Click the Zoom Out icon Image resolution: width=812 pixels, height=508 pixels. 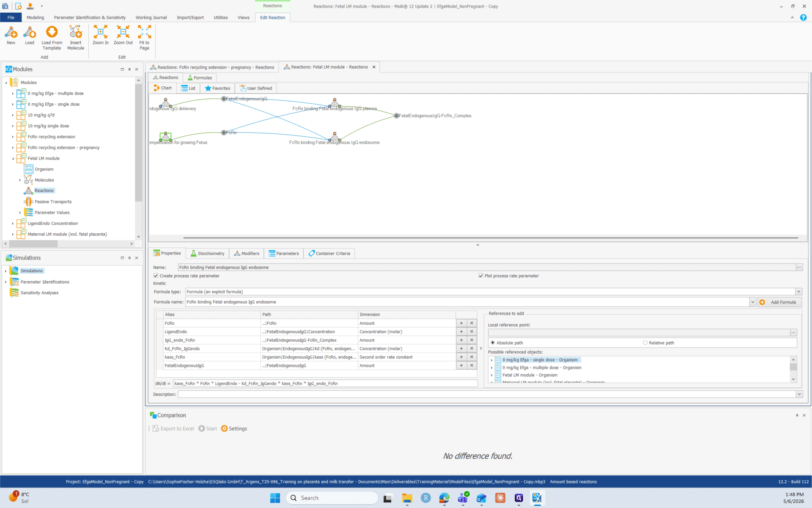tap(123, 32)
